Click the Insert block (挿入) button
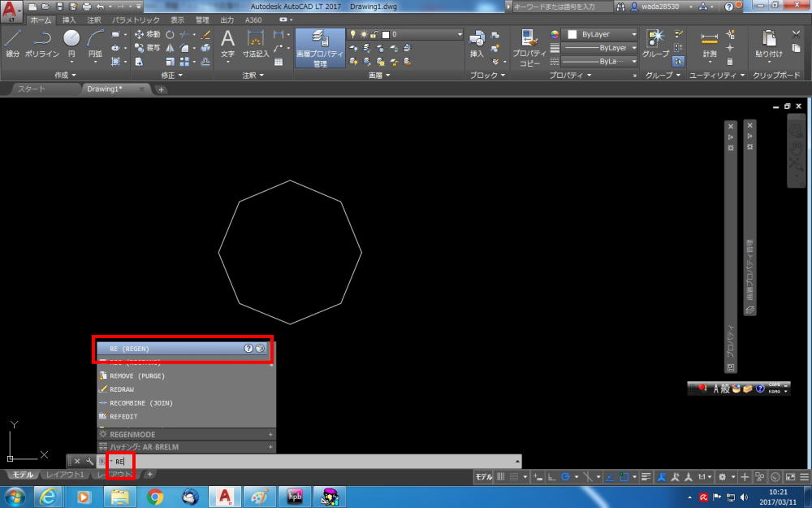The height and width of the screenshot is (508, 812). click(x=477, y=44)
